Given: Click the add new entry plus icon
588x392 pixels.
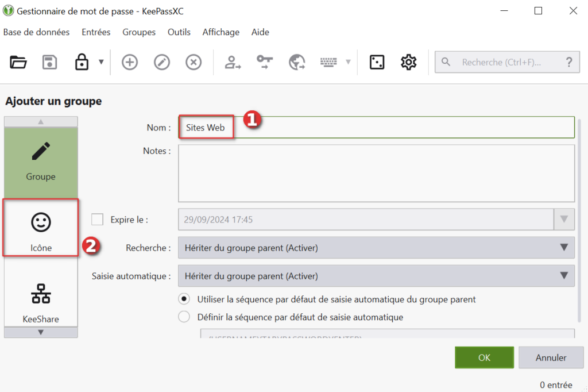Looking at the screenshot, I should [130, 62].
